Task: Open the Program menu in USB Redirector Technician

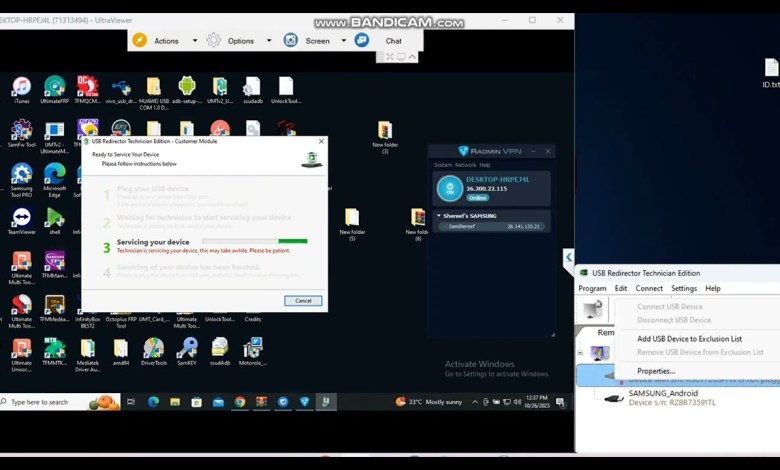Action: pos(592,288)
